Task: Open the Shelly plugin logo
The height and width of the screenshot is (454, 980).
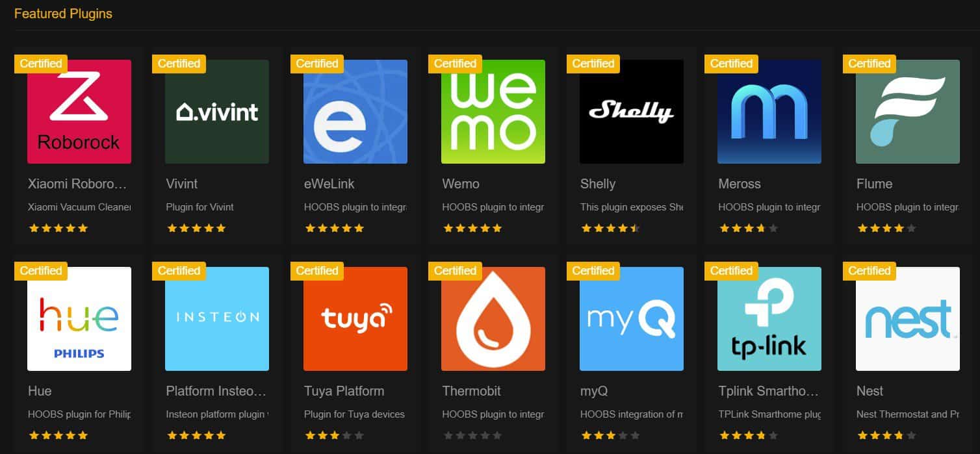Action: pyautogui.click(x=632, y=112)
